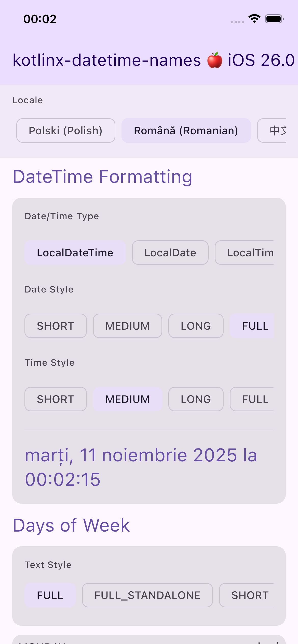This screenshot has height=644, width=298.
Task: Switch Date/Time Type to LocalDate
Action: [170, 253]
